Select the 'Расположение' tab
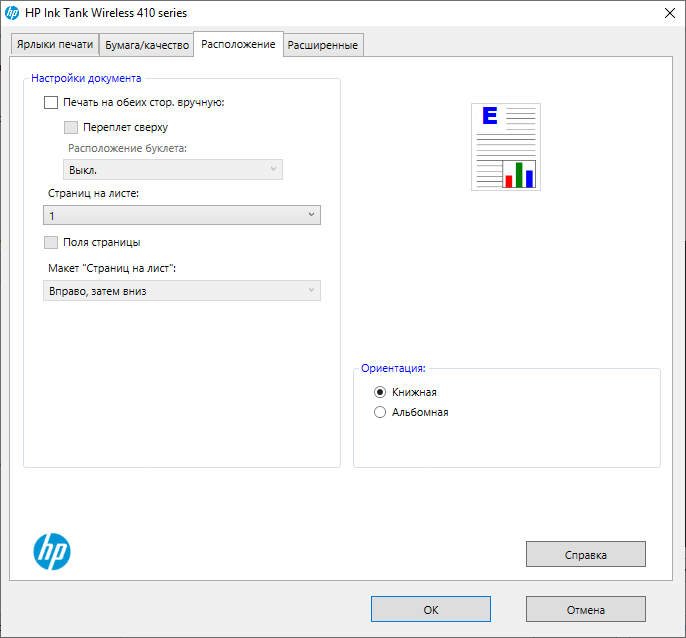This screenshot has height=638, width=686. (x=238, y=44)
